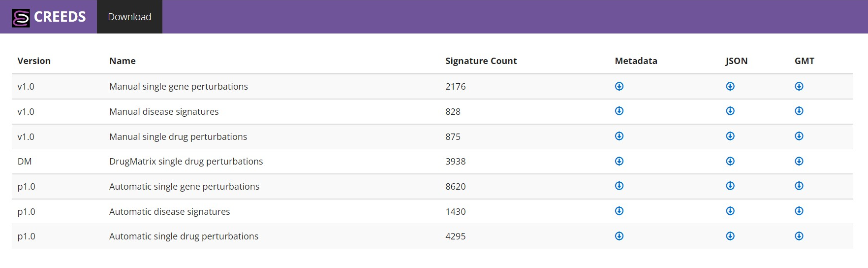868x268 pixels.
Task: Download JSON for Manual disease signatures
Action: 730,111
